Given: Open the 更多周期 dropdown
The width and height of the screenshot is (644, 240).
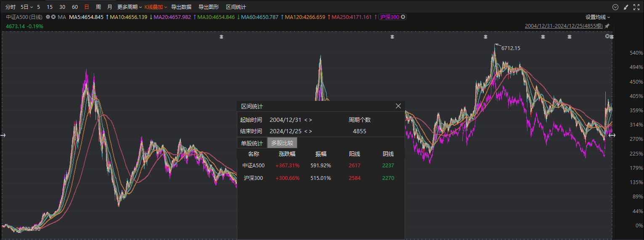Looking at the screenshot, I should tap(130, 7).
